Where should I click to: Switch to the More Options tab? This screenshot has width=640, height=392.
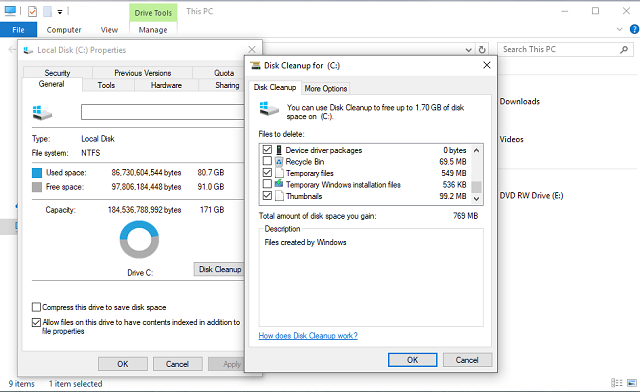[x=326, y=88]
